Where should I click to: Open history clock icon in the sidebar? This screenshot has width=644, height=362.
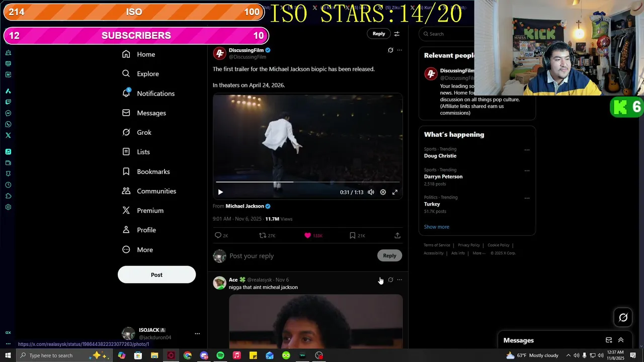(x=8, y=185)
